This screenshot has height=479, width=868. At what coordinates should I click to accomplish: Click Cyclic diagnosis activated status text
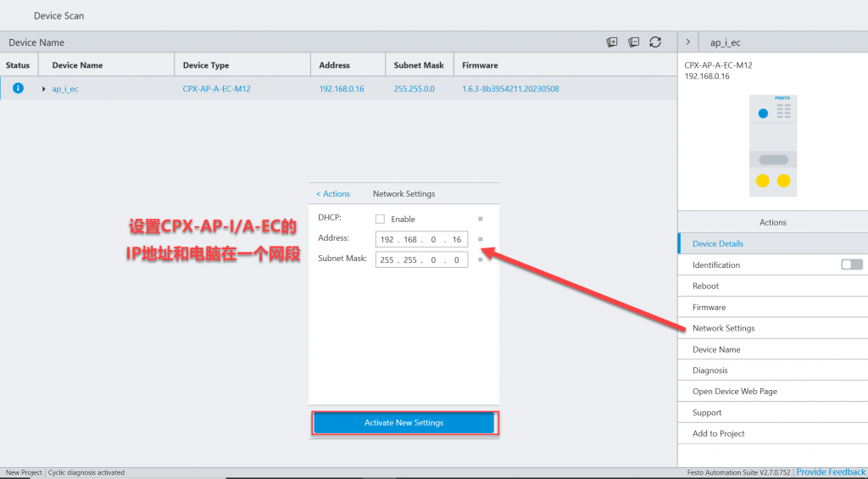(86, 473)
